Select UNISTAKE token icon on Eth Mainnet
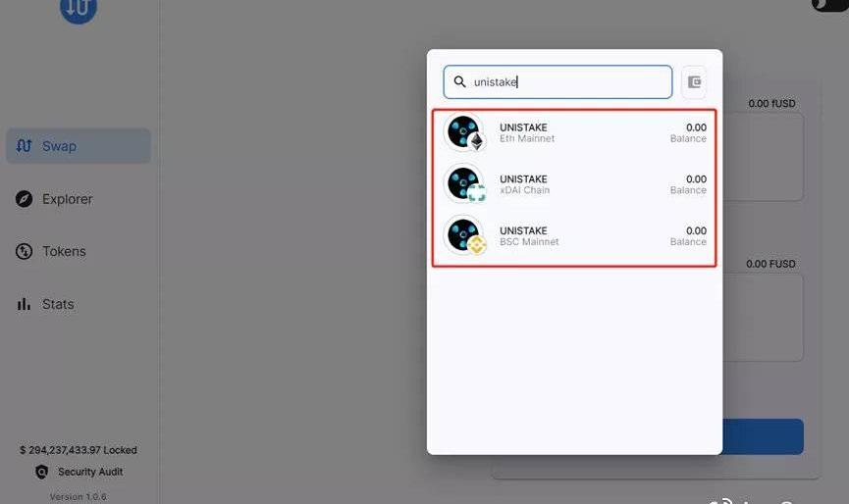 coord(464,132)
